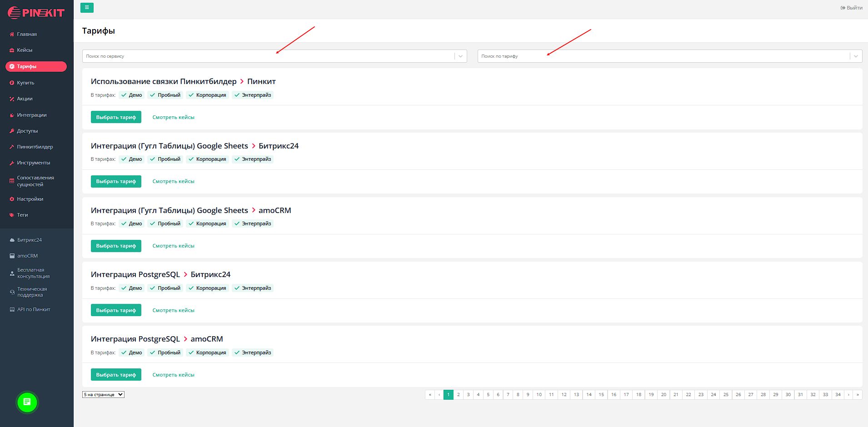
Task: Open Техническая поддержка link
Action: pyautogui.click(x=32, y=292)
